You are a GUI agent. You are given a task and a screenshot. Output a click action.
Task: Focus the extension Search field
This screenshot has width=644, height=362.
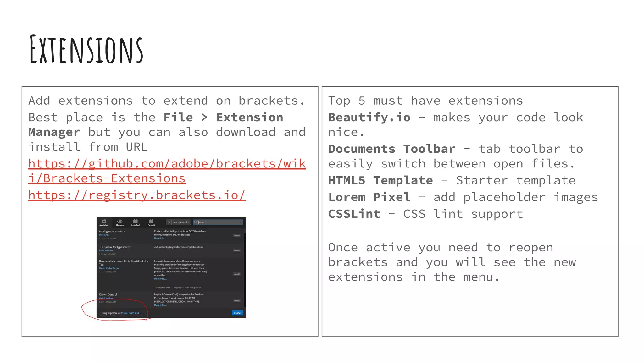(218, 222)
